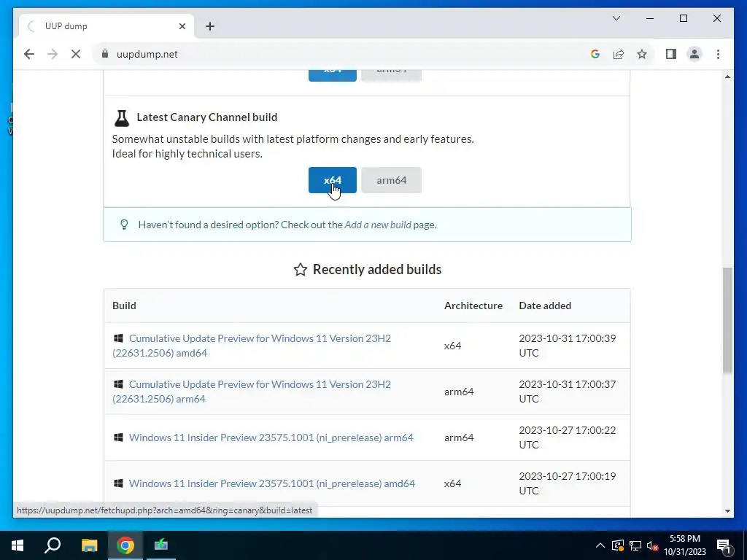Click the network tray icon
747x560 pixels.
click(635, 545)
